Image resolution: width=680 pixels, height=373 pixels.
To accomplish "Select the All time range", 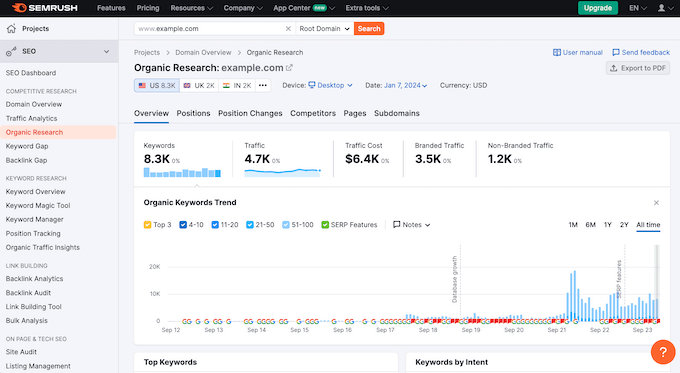I will click(648, 225).
